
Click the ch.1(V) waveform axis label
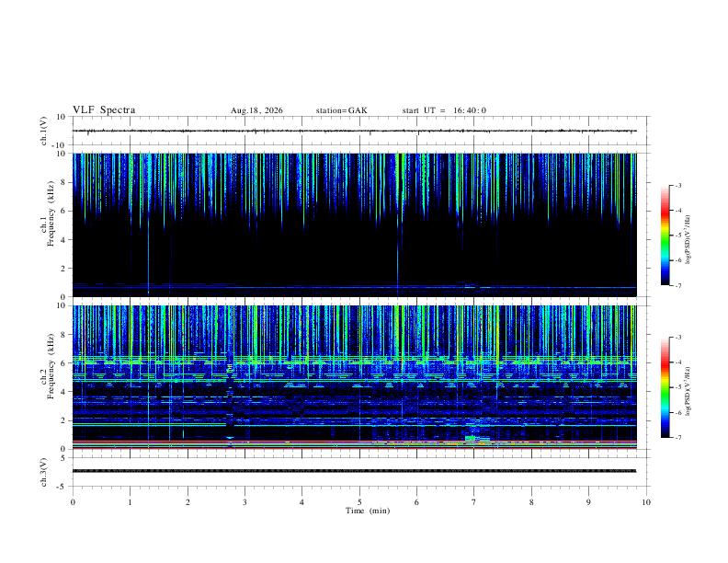click(44, 131)
